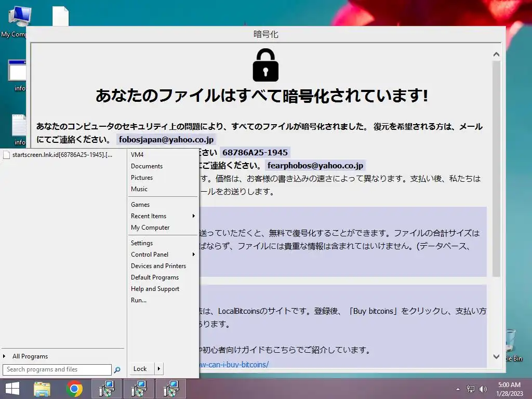Click the fearphobos@yahoo.co.jp email address
Image resolution: width=532 pixels, height=399 pixels.
(315, 166)
